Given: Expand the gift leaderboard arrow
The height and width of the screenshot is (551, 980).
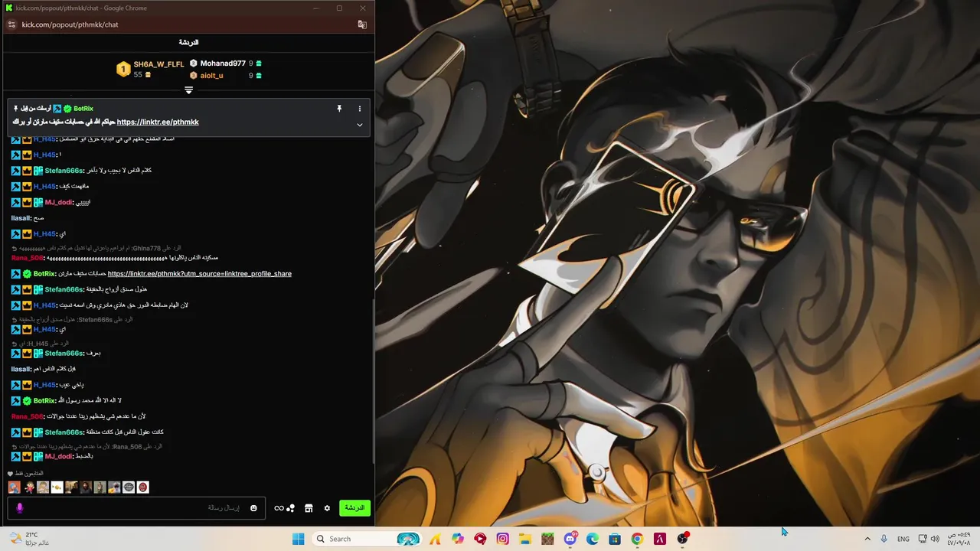Looking at the screenshot, I should point(188,90).
